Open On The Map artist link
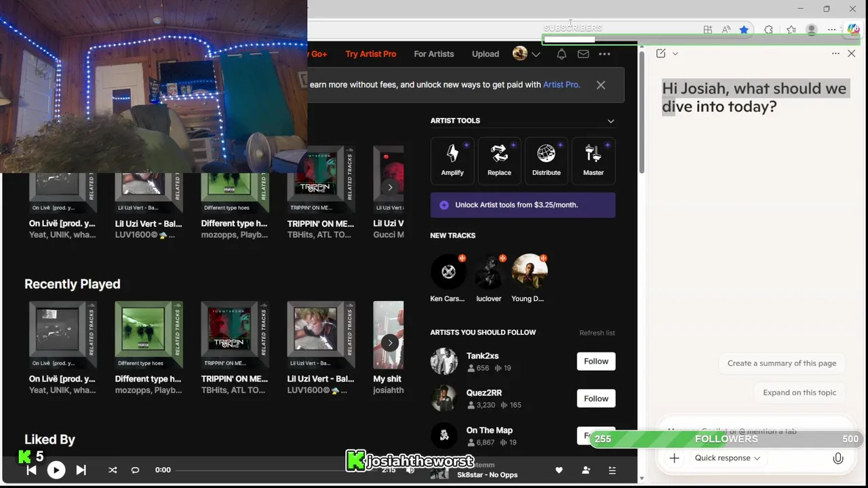 click(x=490, y=430)
